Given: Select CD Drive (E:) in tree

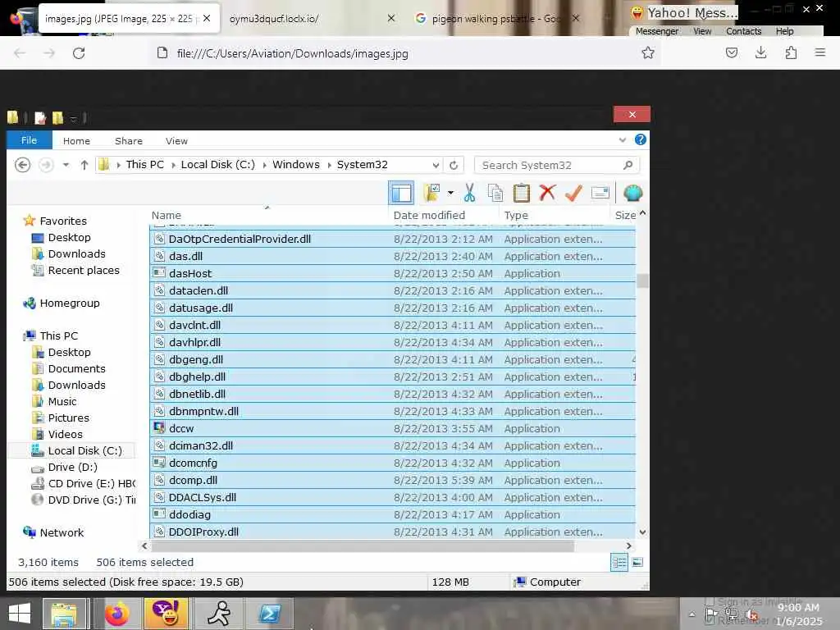Looking at the screenshot, I should 91,484.
